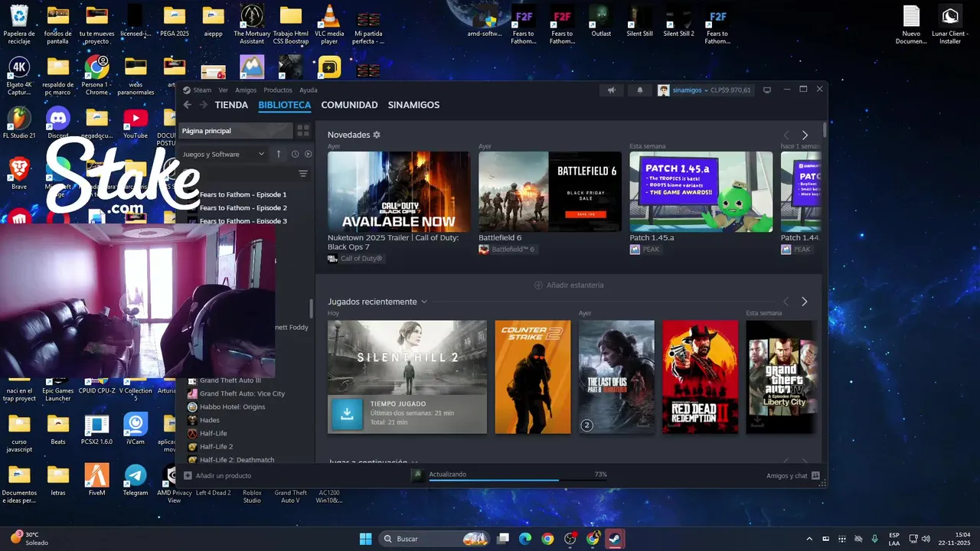Open the Ayuda menu
Viewport: 980px width, 551px height.
pos(308,90)
